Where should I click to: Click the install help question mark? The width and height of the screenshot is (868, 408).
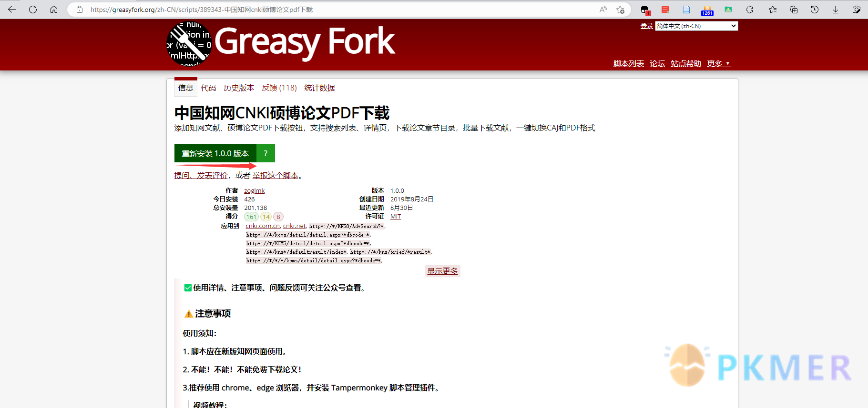(x=266, y=153)
